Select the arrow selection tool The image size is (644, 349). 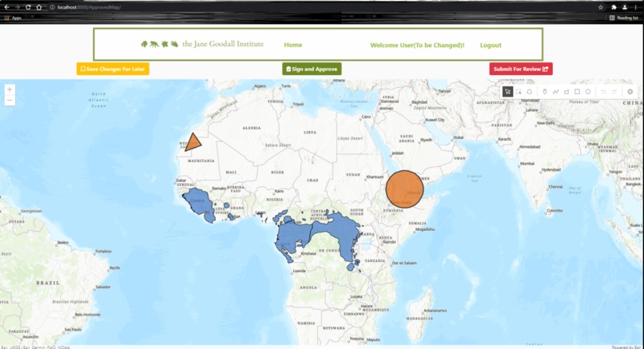[507, 92]
